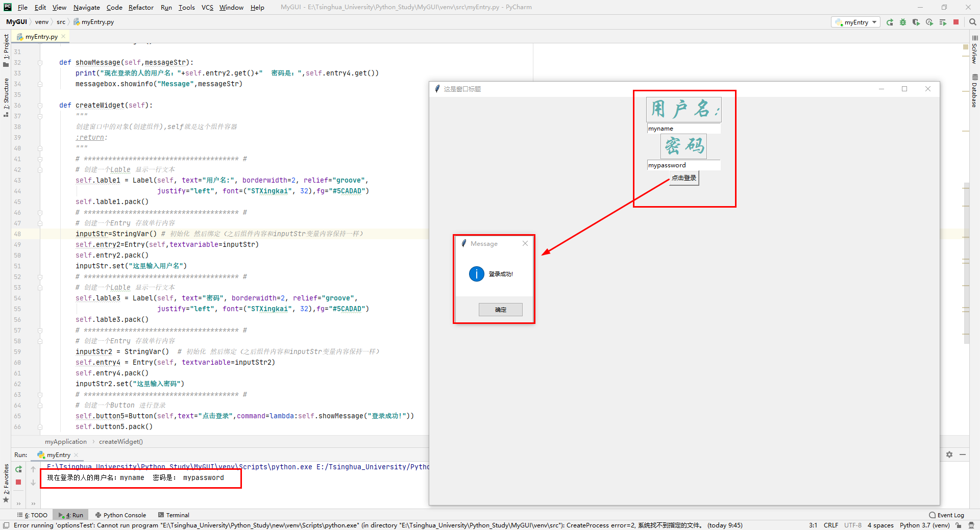
Task: Open the myEntry run configuration dropdown
Action: 855,22
